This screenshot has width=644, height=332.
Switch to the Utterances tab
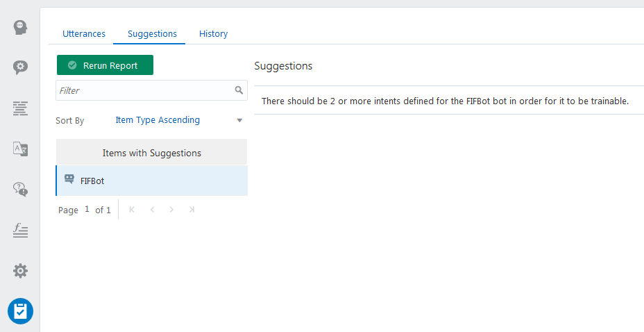(84, 33)
